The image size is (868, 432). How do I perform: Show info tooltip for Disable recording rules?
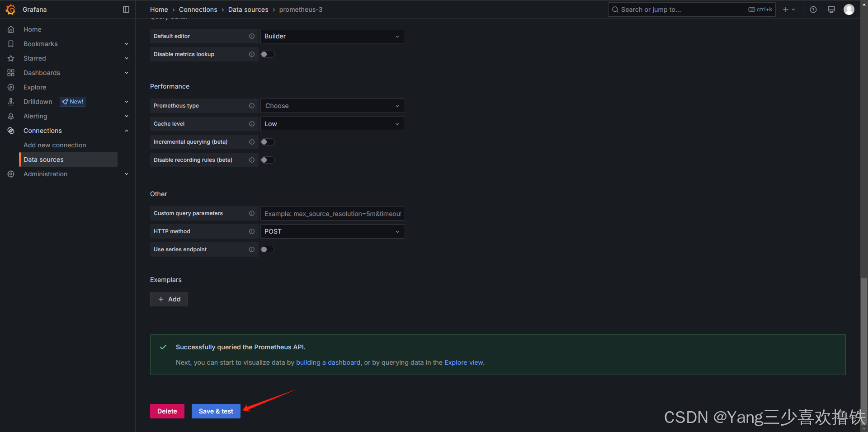[252, 160]
